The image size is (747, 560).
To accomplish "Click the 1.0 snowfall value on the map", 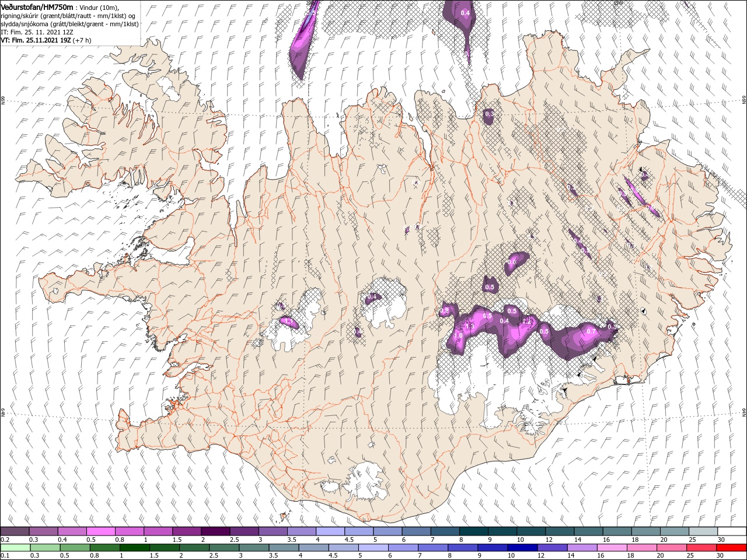I will 458,335.
